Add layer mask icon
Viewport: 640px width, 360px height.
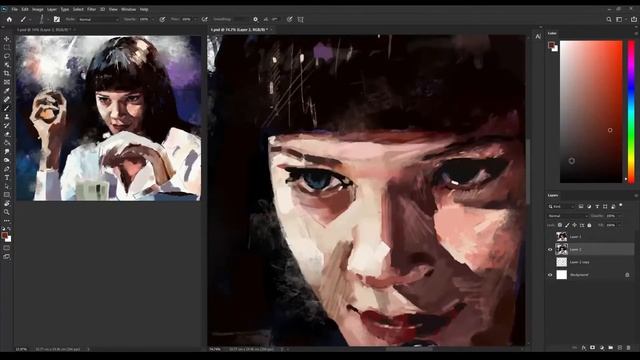pos(593,348)
